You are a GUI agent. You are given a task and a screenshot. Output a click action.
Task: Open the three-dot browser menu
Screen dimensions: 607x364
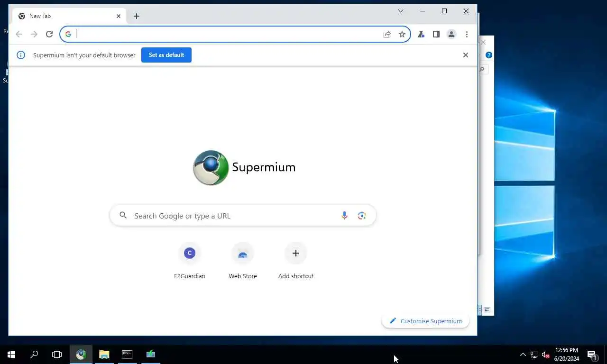tap(467, 34)
